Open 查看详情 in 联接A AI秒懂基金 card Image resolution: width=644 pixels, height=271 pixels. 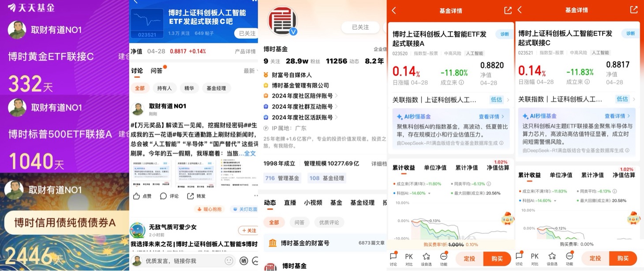click(x=491, y=117)
